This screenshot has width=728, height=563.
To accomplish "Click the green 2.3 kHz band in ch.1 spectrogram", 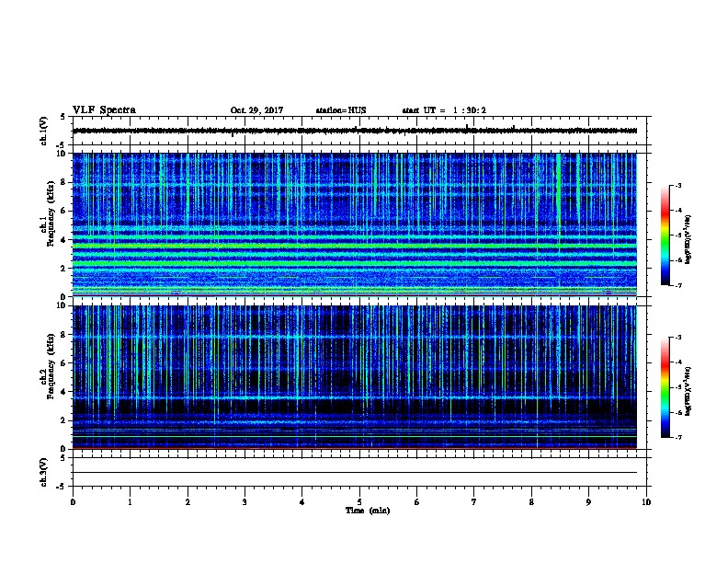I will pos(355,263).
